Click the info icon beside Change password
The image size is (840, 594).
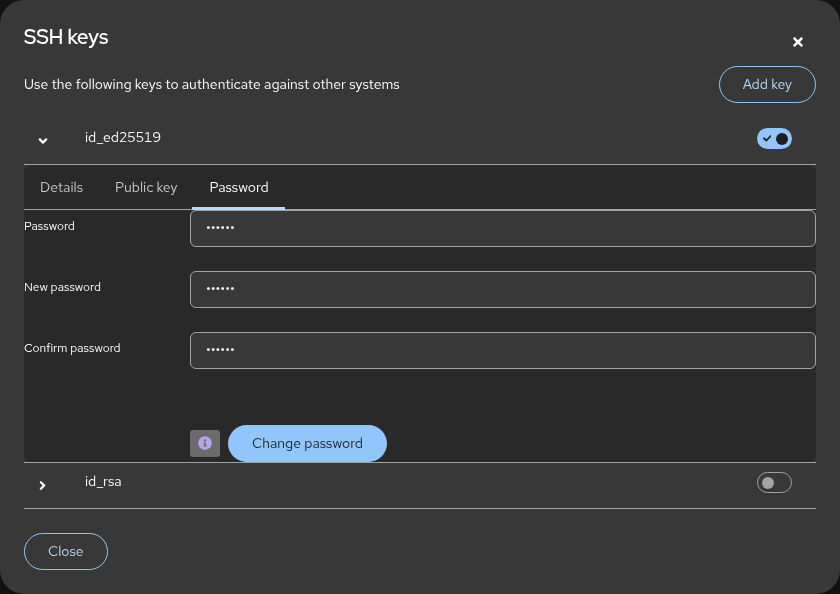[x=205, y=443]
